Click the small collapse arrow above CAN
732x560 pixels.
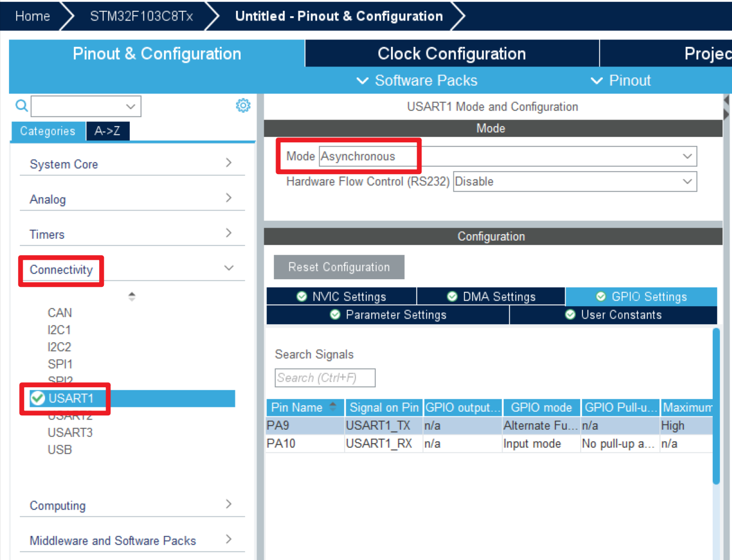pyautogui.click(x=132, y=296)
